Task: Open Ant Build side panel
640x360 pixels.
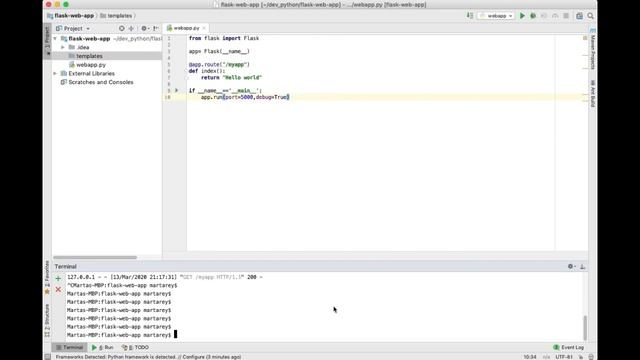Action: [593, 93]
